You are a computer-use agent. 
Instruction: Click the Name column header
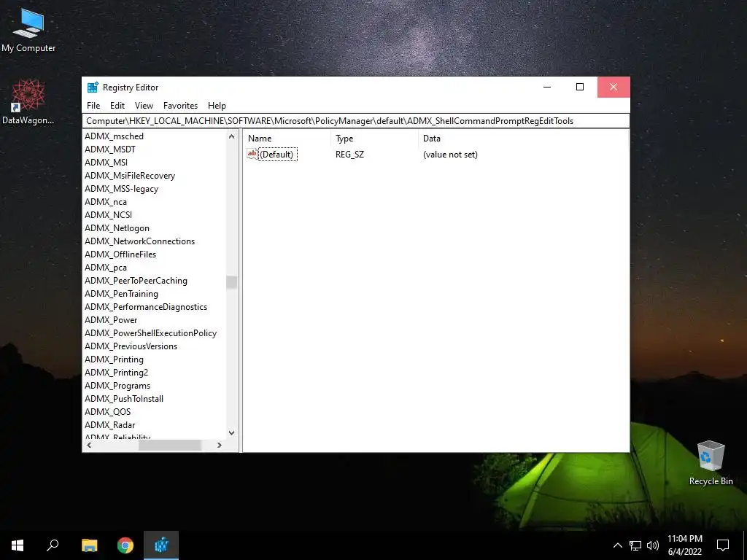287,139
